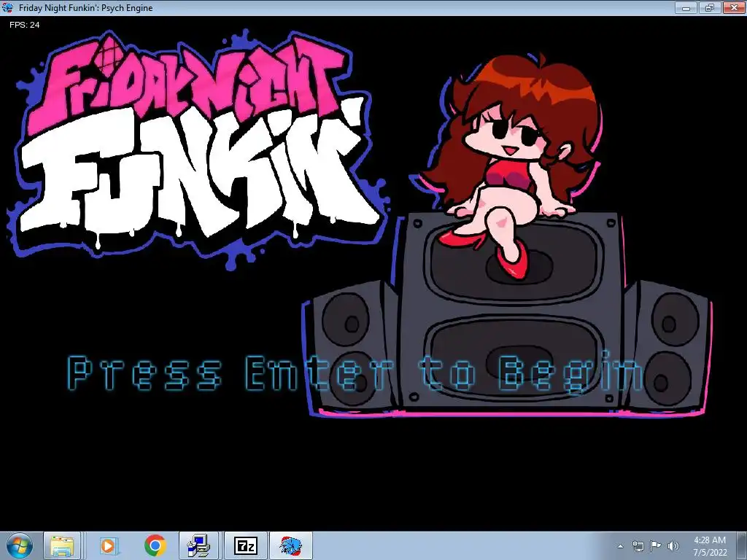This screenshot has width=747, height=560.
Task: Open the network status tray icon
Action: pyautogui.click(x=638, y=546)
